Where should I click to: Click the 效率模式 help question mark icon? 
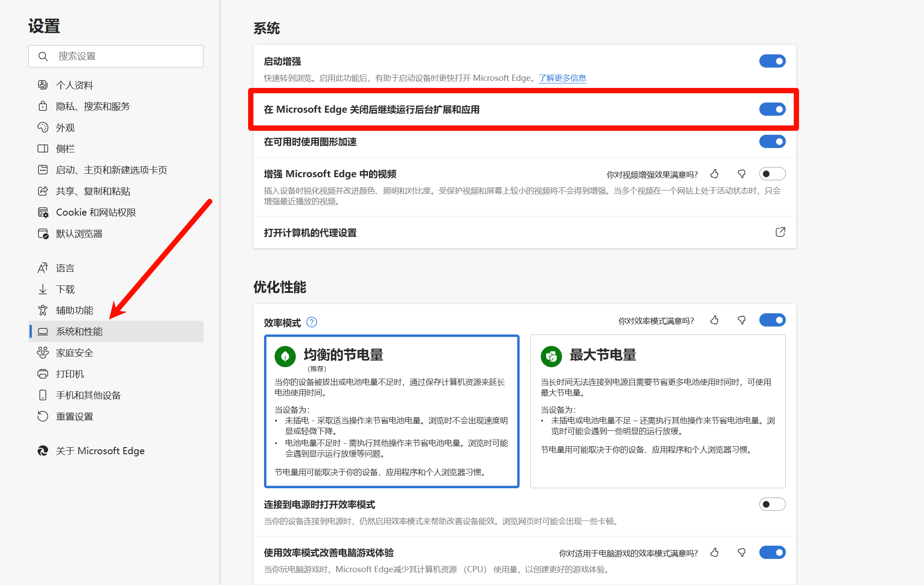click(x=312, y=323)
